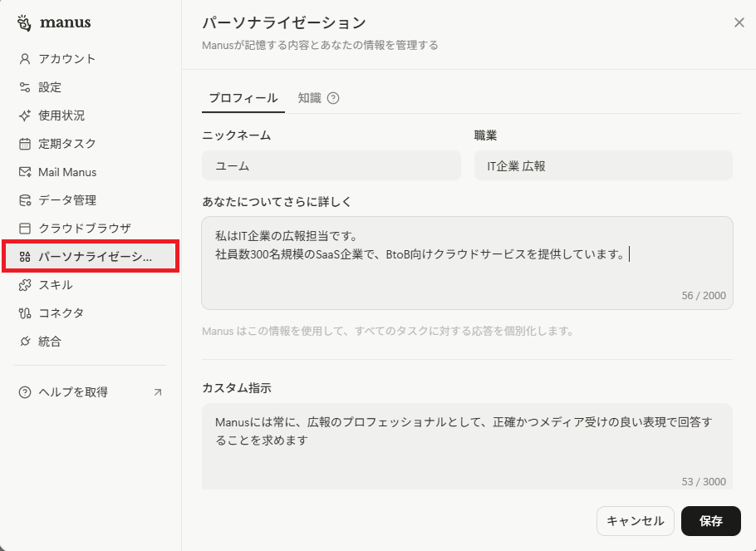Open the 設定 menu item
This screenshot has height=551, width=756.
(91, 87)
